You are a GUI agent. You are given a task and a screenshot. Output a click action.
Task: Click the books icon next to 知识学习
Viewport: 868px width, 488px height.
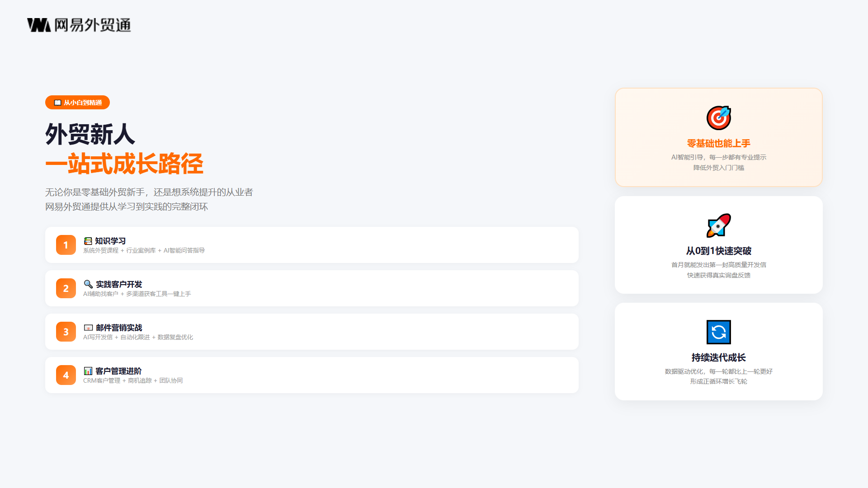88,241
